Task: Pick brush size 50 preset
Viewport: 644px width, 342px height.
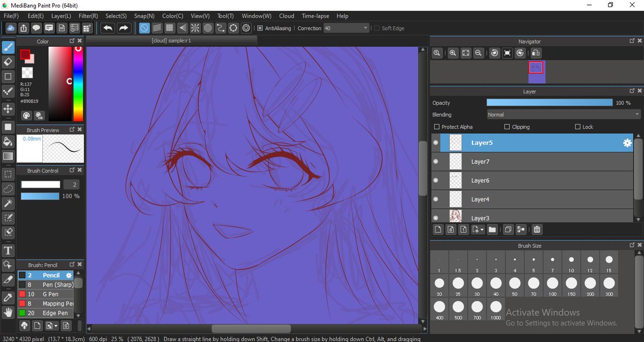Action: pyautogui.click(x=515, y=286)
